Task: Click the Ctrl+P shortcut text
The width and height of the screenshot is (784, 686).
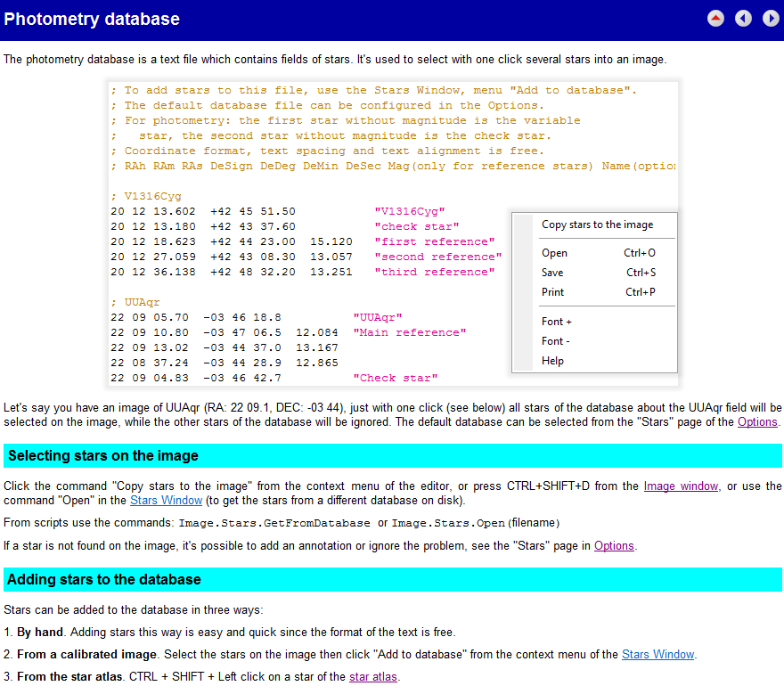Action: pyautogui.click(x=641, y=292)
